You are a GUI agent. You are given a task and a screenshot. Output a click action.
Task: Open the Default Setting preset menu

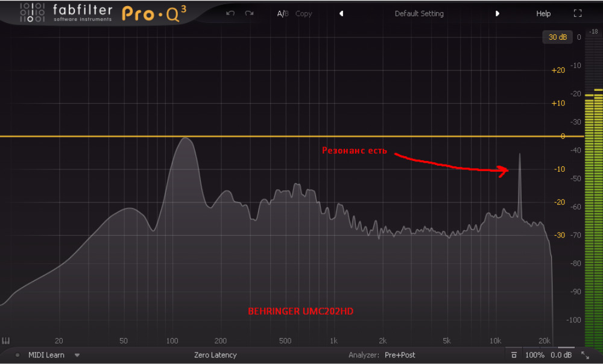tap(419, 13)
